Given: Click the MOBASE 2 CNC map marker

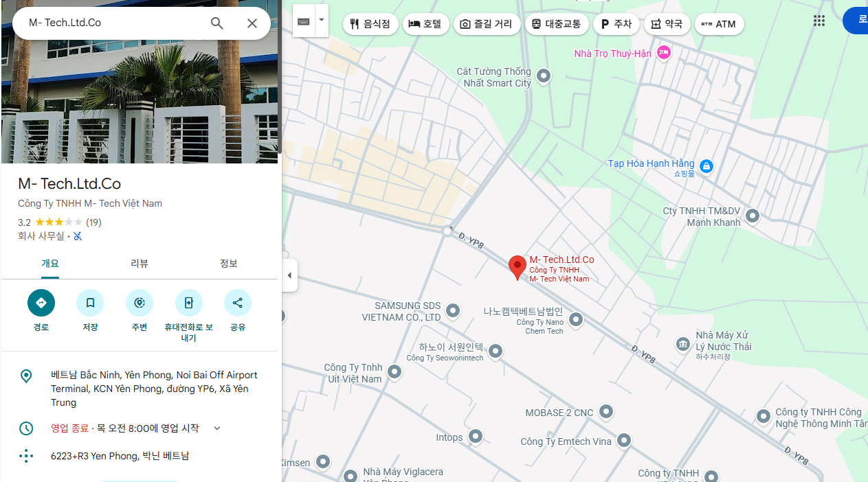Looking at the screenshot, I should (605, 412).
